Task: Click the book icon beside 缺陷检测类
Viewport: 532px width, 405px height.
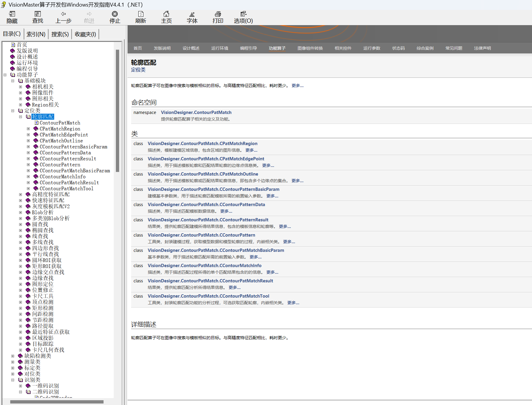Action: [x=20, y=356]
